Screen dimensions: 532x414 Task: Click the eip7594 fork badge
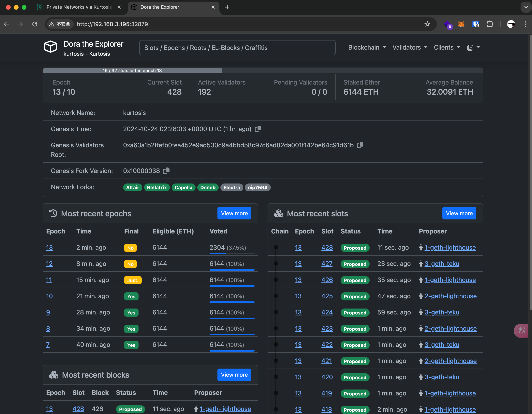(x=258, y=187)
